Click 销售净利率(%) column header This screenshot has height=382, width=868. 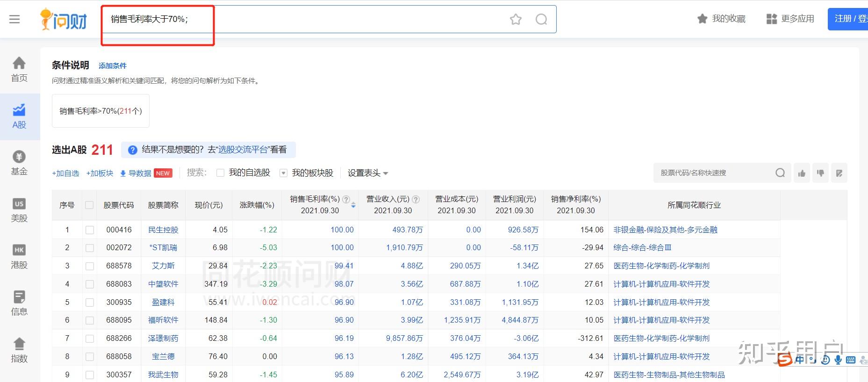tap(576, 205)
